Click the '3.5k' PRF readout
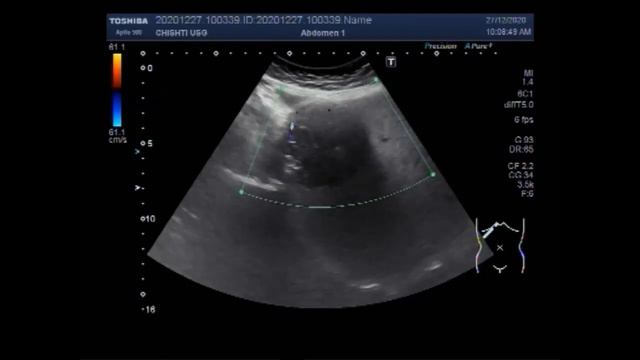This screenshot has height=360, width=640. [x=525, y=184]
